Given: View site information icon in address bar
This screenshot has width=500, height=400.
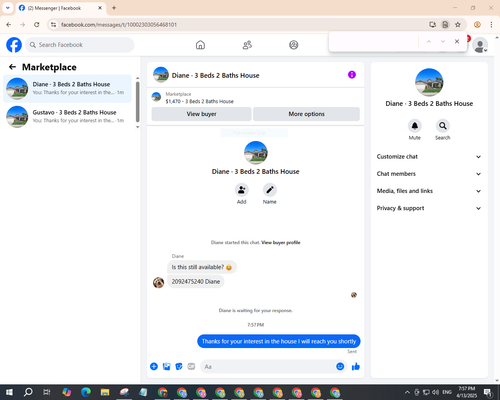Looking at the screenshot, I should tap(54, 25).
